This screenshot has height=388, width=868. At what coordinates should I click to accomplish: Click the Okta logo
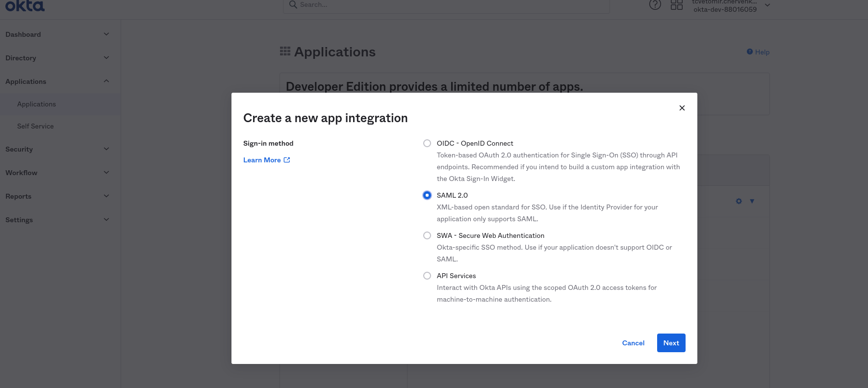tap(25, 5)
